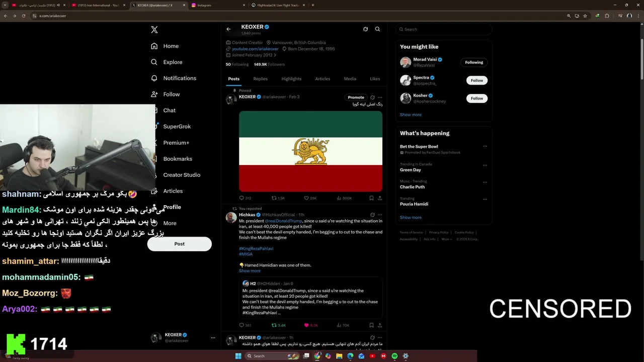
Task: Click the search icon in profile header
Action: pyautogui.click(x=377, y=29)
